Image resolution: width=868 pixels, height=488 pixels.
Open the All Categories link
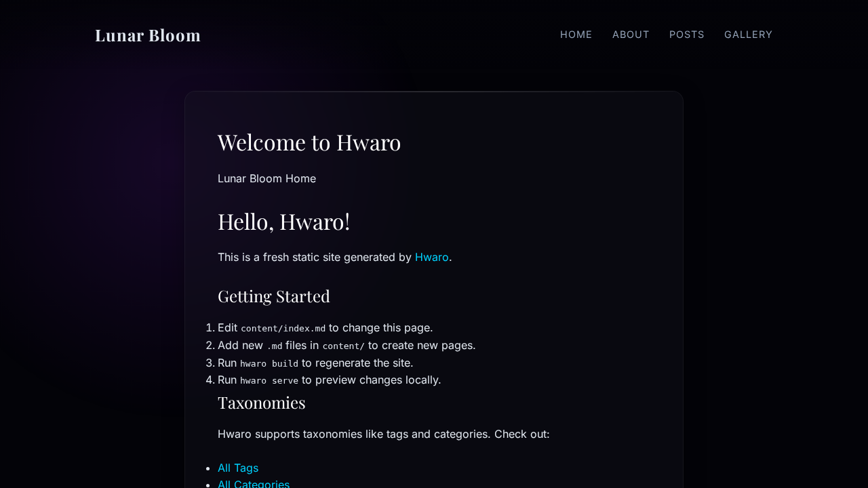[x=254, y=484]
